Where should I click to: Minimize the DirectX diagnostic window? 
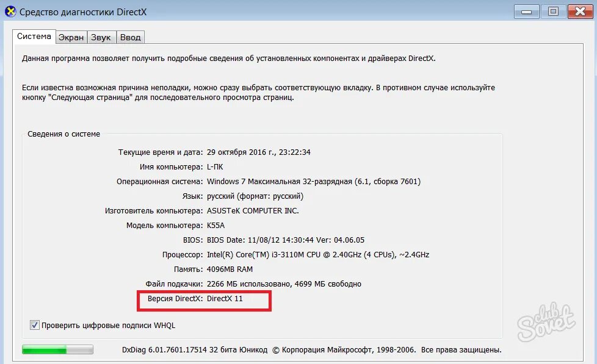[526, 12]
